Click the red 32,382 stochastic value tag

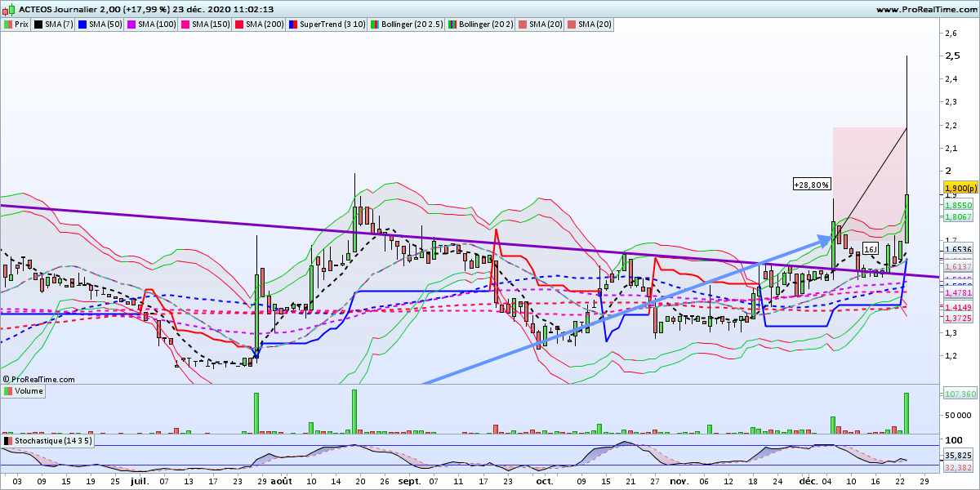point(957,468)
